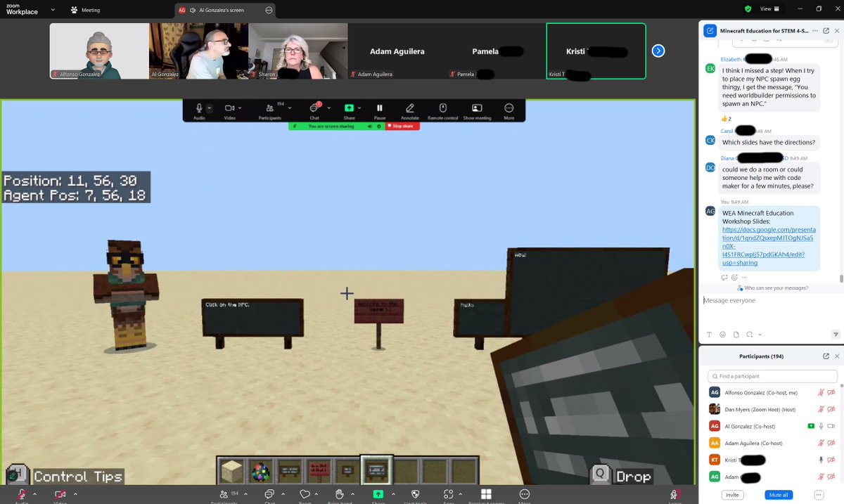
Task: Open Chat with notification badge in sharing toolbar
Action: pyautogui.click(x=314, y=108)
